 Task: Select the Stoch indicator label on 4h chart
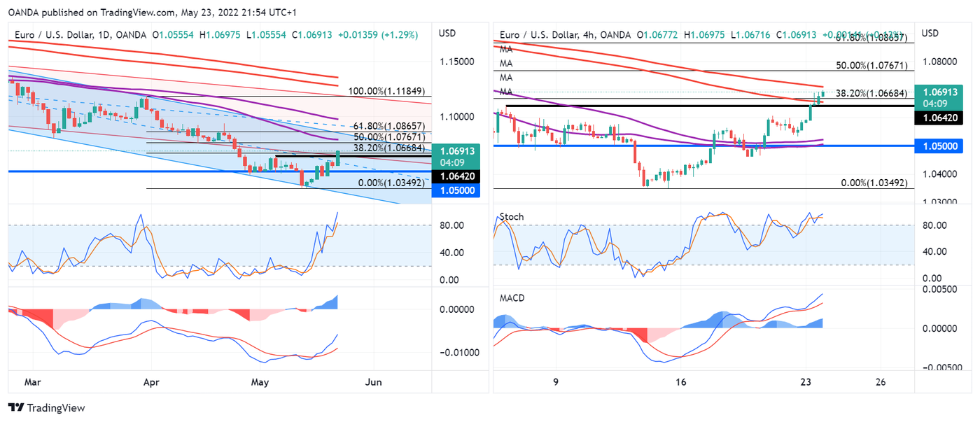click(x=512, y=217)
